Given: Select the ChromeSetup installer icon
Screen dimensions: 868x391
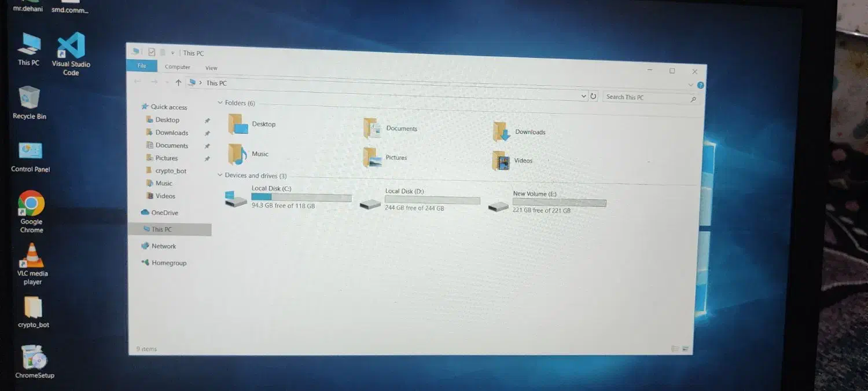Looking at the screenshot, I should click(x=35, y=361).
